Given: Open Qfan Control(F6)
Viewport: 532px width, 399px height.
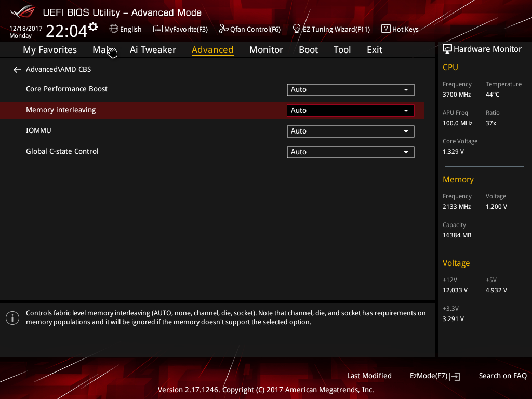Looking at the screenshot, I should point(255,30).
